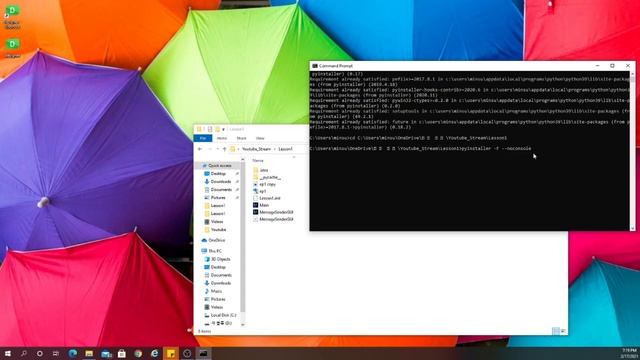Viewport: 640px width, 360px height.
Task: Switch to Large icons view in Explorer
Action: coord(563,331)
